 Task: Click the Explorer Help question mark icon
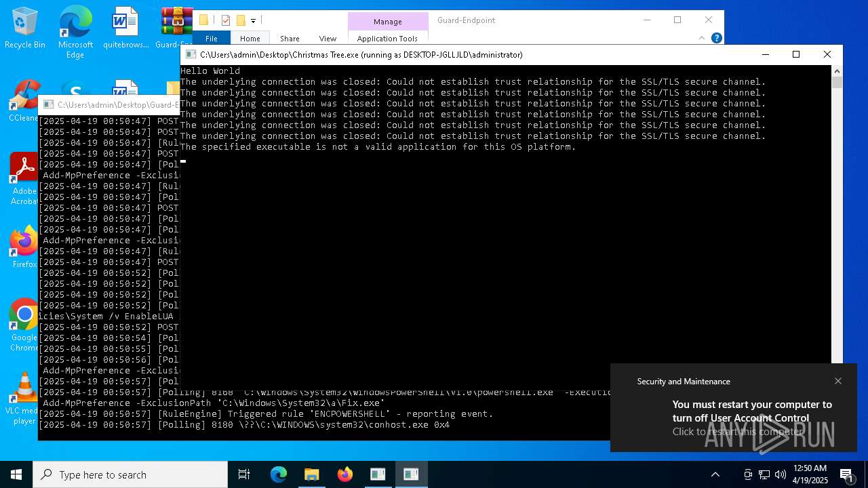click(x=716, y=38)
